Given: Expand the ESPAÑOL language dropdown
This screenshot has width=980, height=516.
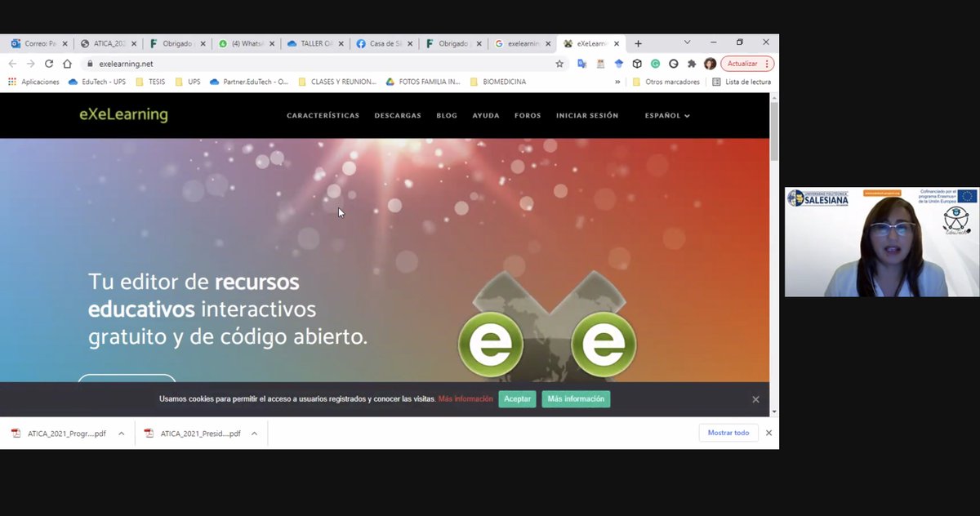Looking at the screenshot, I should click(667, 115).
